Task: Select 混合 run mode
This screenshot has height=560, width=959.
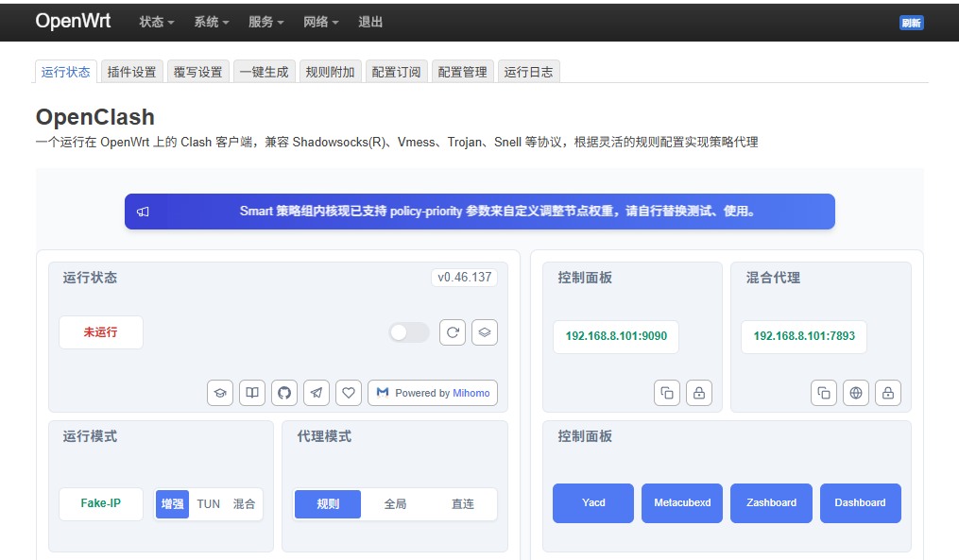Action: tap(244, 503)
